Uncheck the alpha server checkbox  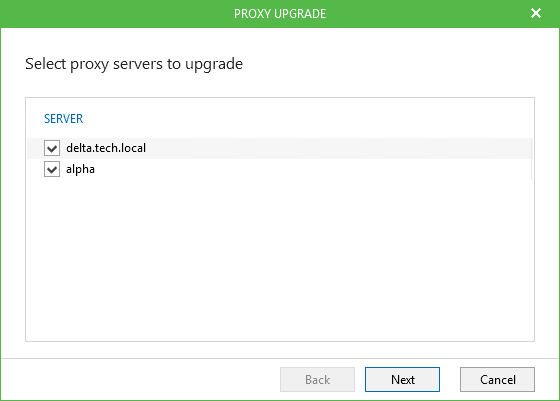[x=52, y=169]
